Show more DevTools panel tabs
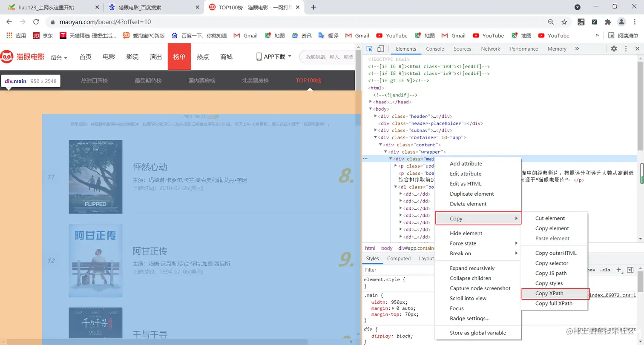644x345 pixels. click(577, 49)
